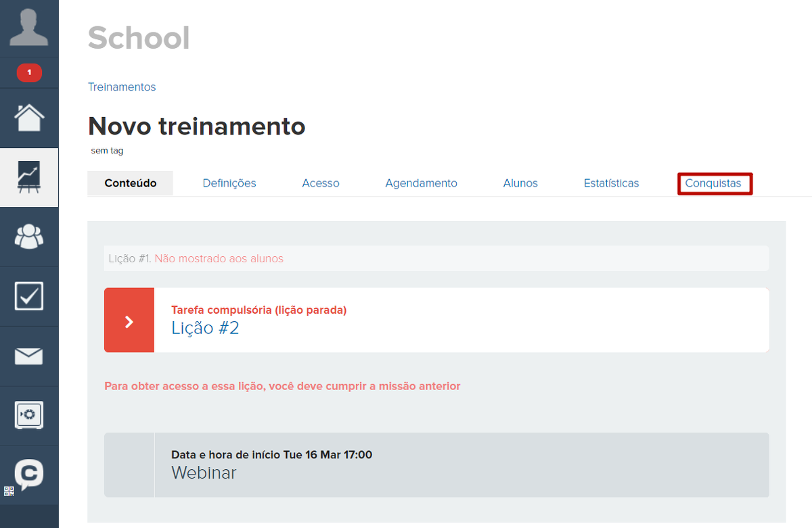Switch to the Acesso tab
The height and width of the screenshot is (528, 812).
(321, 183)
